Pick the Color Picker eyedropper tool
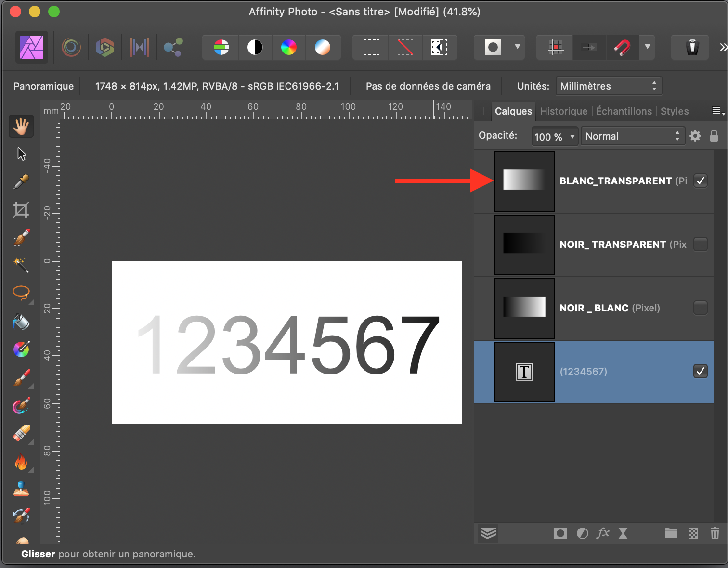 [x=21, y=181]
